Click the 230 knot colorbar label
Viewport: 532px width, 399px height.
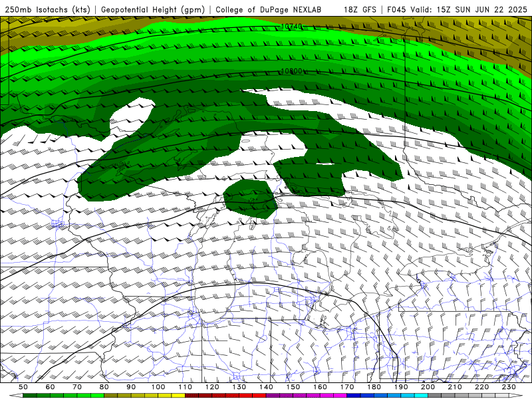[509, 387]
